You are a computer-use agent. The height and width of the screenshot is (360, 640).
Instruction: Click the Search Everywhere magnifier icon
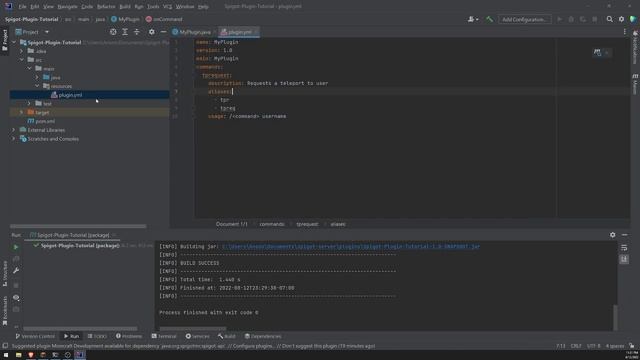609,19
